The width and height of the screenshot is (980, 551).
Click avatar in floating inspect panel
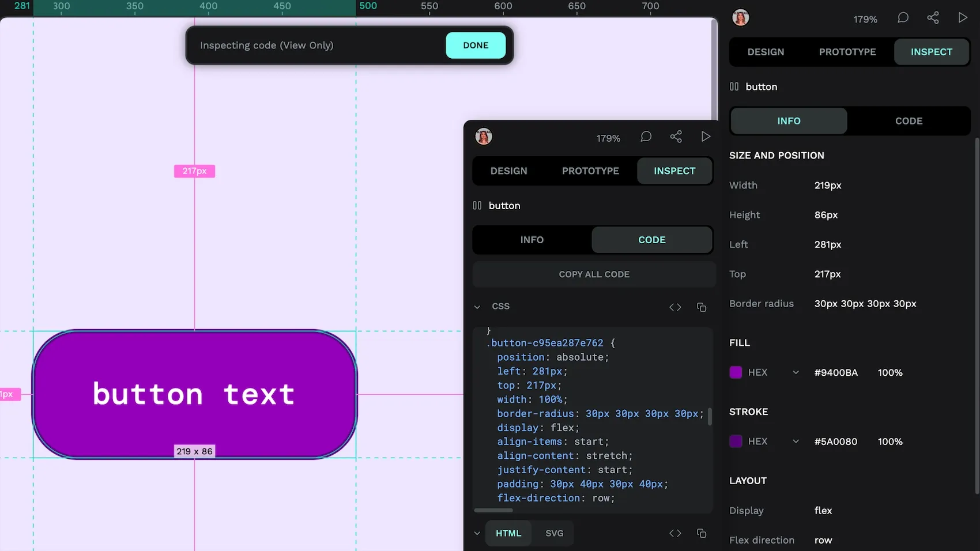(x=484, y=137)
